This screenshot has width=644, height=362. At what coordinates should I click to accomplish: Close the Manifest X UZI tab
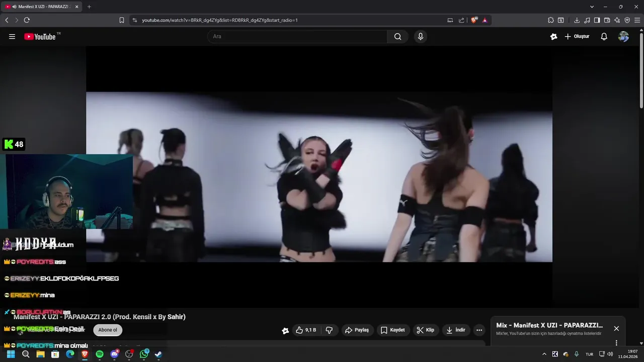tap(76, 7)
